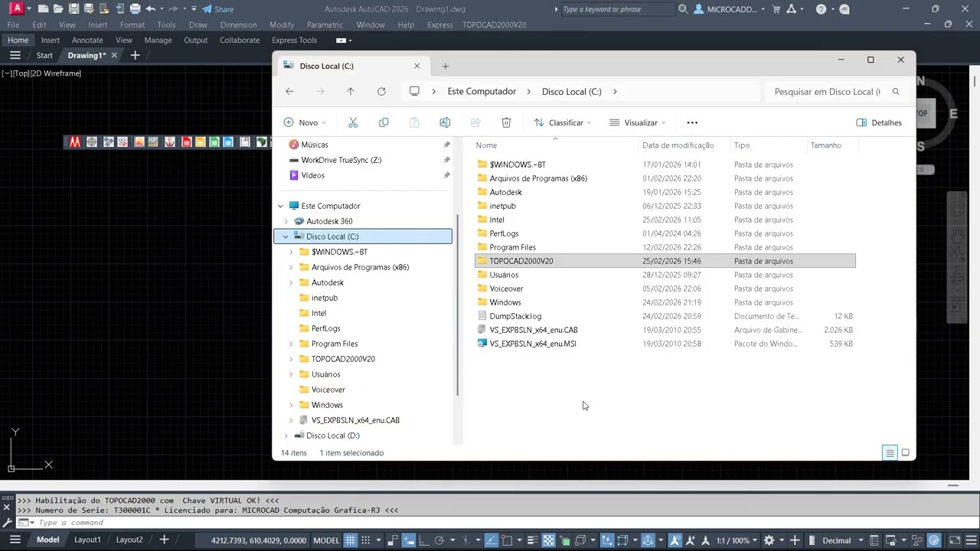
Task: Click the Data de modificação column header
Action: [x=678, y=145]
